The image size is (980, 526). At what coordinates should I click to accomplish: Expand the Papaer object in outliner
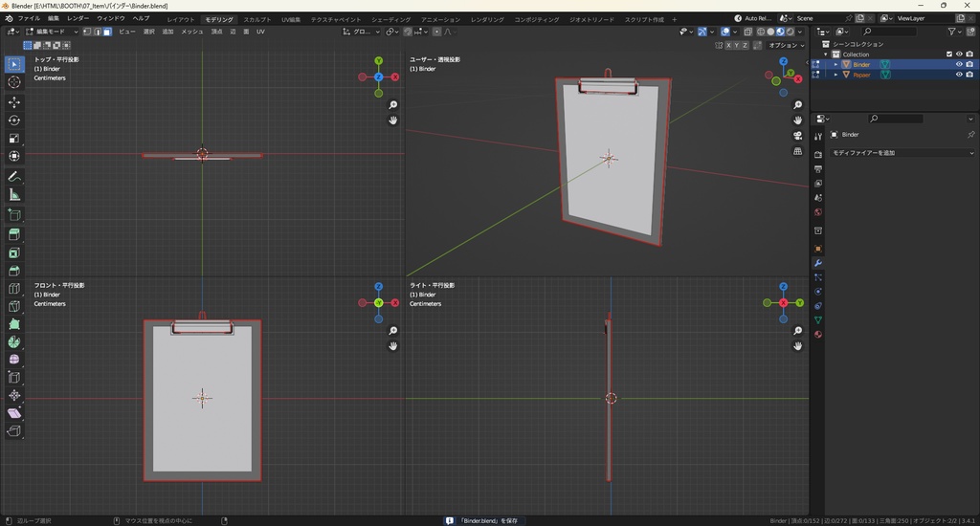(835, 75)
